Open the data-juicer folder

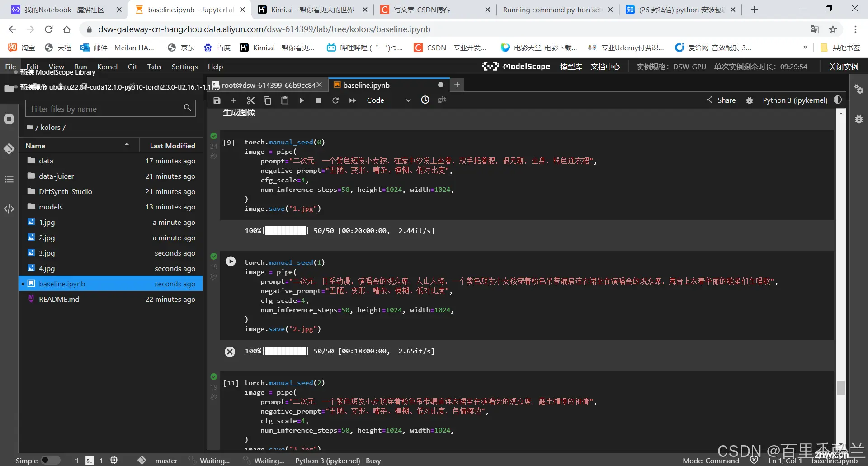(110, 176)
